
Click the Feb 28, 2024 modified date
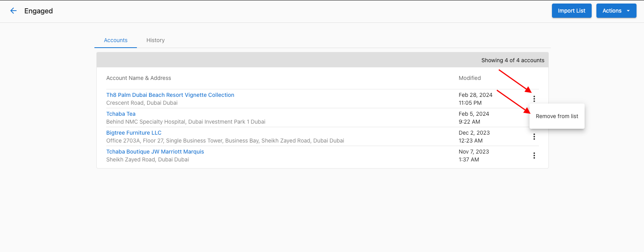pyautogui.click(x=475, y=95)
